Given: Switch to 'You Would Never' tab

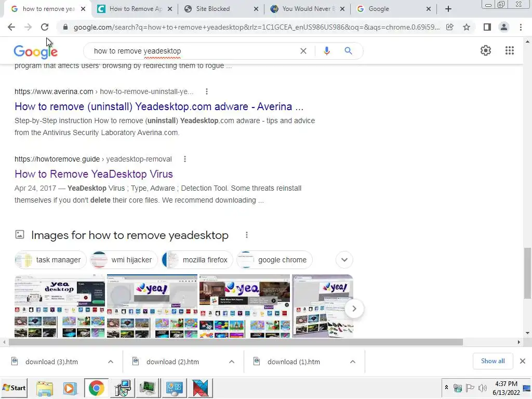Looking at the screenshot, I should click(x=307, y=9).
